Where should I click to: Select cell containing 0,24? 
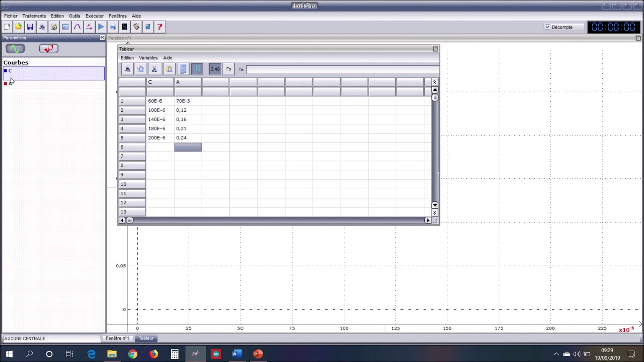pos(188,138)
